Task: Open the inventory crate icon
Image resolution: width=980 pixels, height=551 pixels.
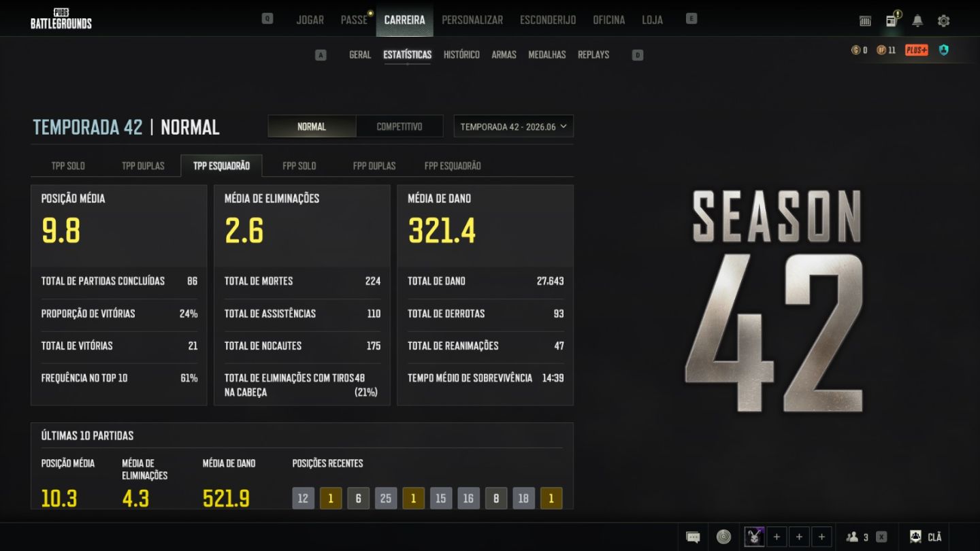Action: (865, 21)
